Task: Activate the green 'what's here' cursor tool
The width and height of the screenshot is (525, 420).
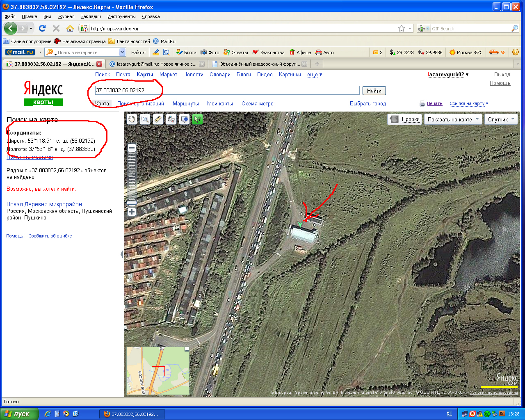Action: click(197, 119)
